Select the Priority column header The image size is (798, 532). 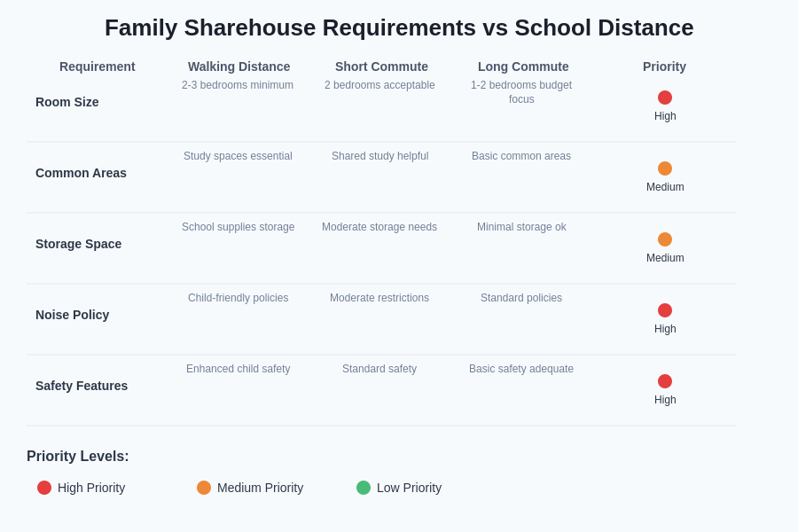665,66
